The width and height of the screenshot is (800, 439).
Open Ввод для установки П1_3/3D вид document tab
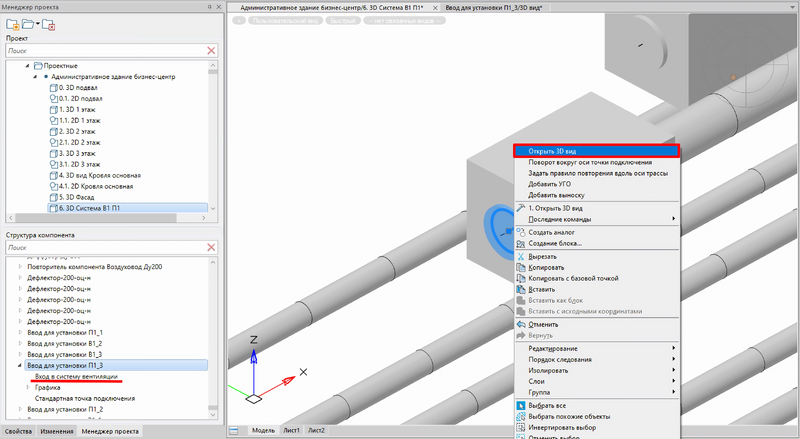click(493, 8)
